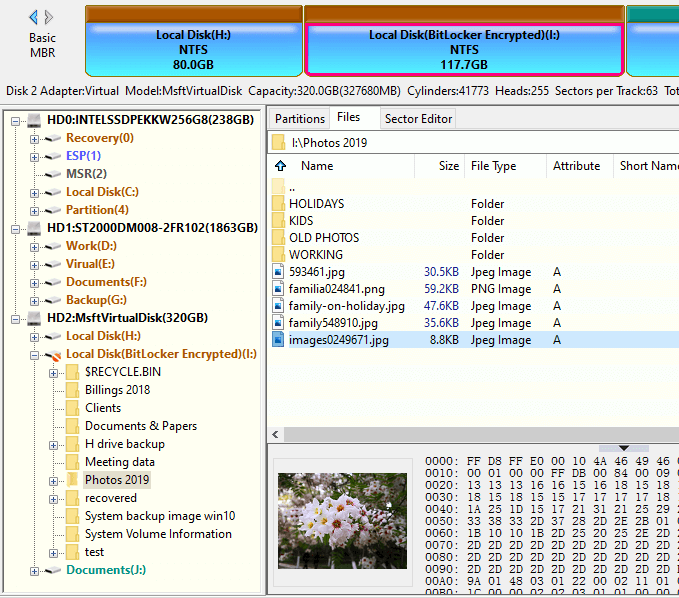
Task: Expand the Photos 2019 tree node
Action: click(x=53, y=480)
